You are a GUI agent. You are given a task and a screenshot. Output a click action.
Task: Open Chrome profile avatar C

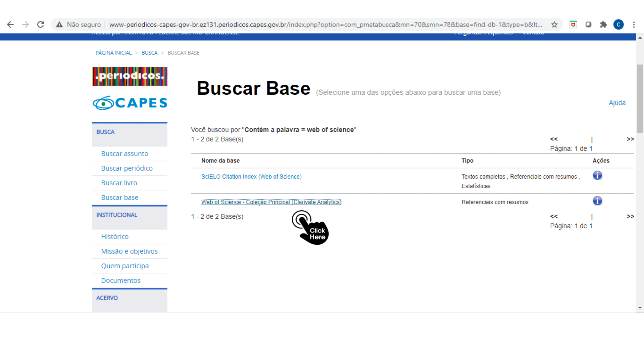(618, 24)
